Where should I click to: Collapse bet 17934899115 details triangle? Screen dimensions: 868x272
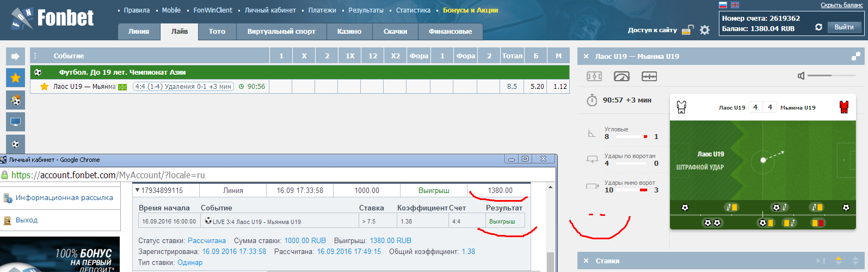138,190
